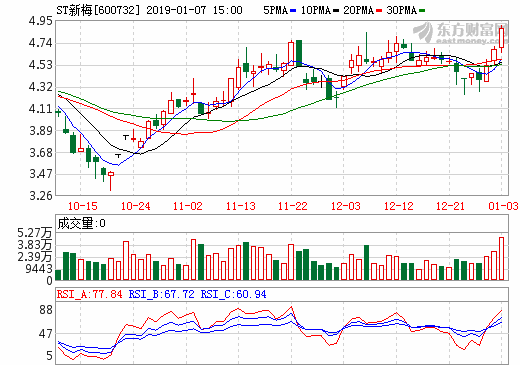520x365 pixels.
Task: Click the 4.32 price axis label
Action: (x=40, y=87)
